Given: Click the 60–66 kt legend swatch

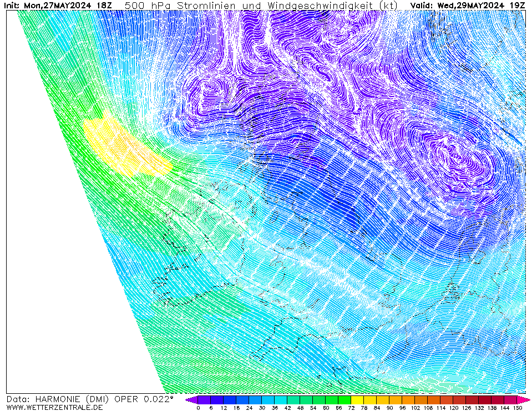Looking at the screenshot, I should tap(332, 400).
